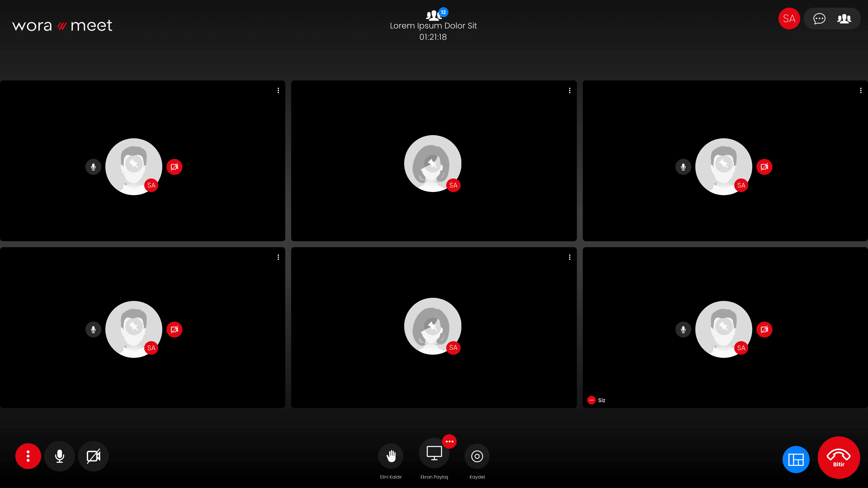Mute the top-right participant's microphone
The height and width of the screenshot is (488, 868).
coord(683,167)
